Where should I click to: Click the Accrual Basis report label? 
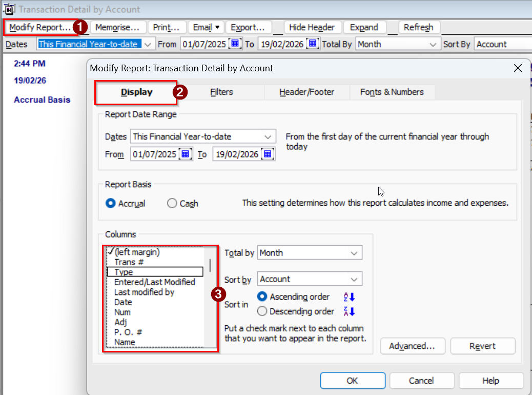pyautogui.click(x=42, y=100)
